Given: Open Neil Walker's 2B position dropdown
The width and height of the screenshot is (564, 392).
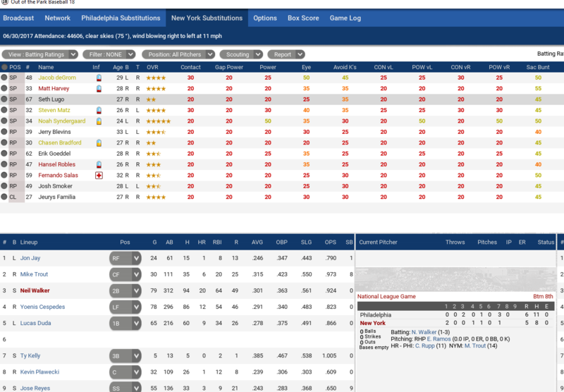Looking at the screenshot, I should pos(125,290).
